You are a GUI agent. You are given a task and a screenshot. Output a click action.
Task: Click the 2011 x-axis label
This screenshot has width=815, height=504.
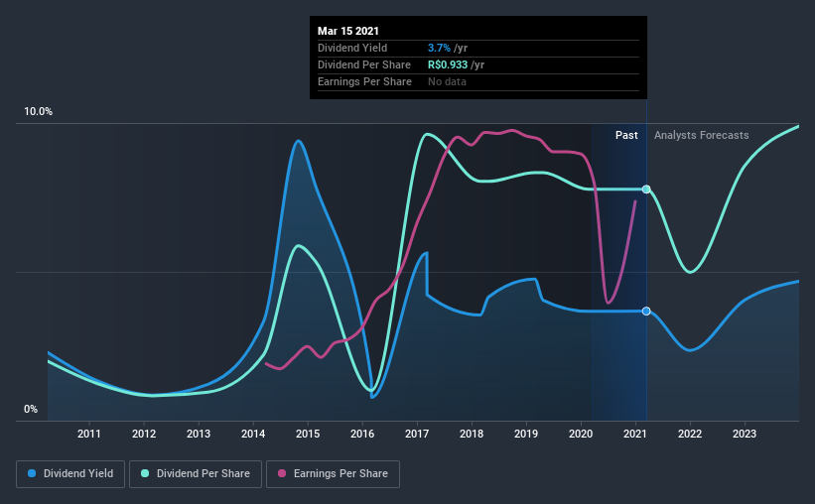(x=89, y=434)
